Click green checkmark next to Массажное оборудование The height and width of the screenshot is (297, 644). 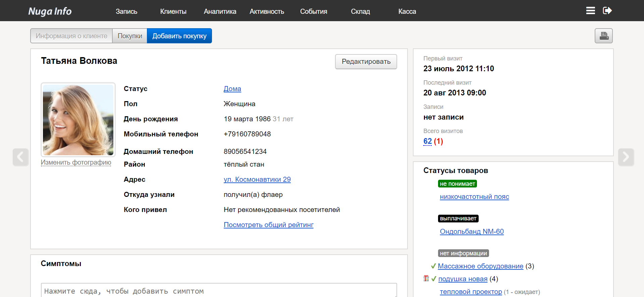433,266
